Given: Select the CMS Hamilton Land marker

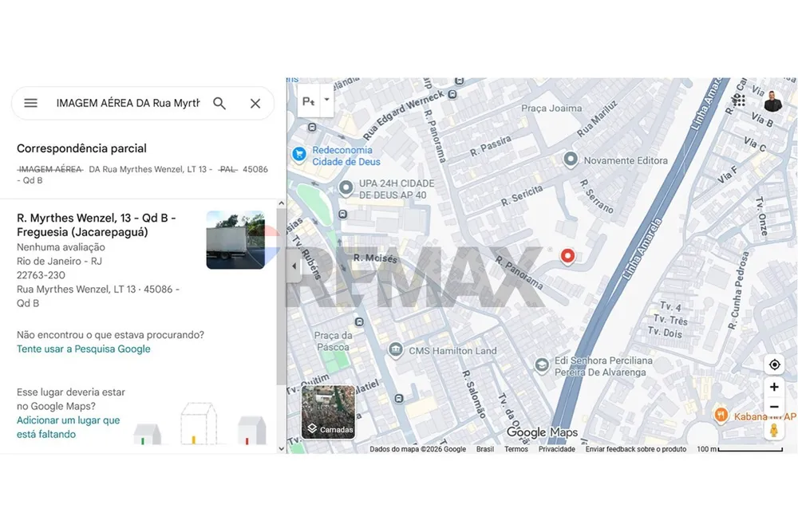Looking at the screenshot, I should tap(396, 350).
